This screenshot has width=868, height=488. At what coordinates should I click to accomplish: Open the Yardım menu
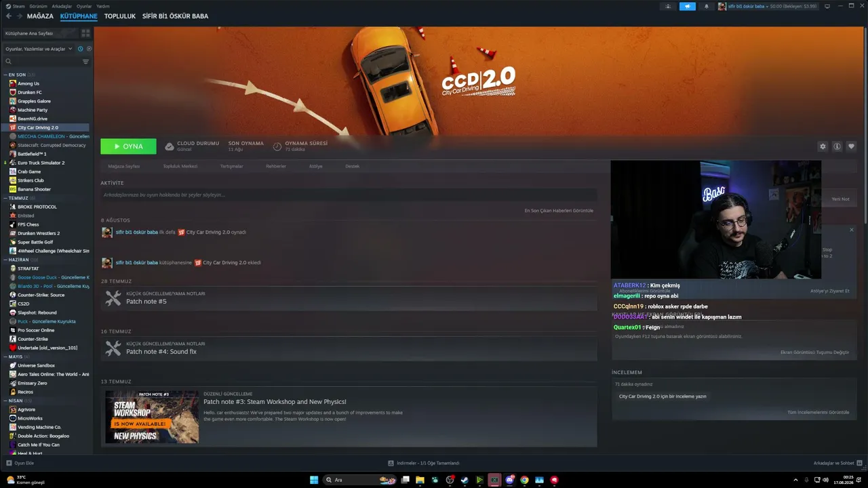pos(103,6)
